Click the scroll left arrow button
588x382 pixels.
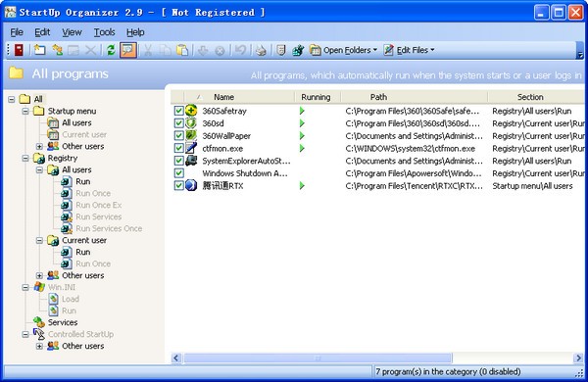coord(176,358)
